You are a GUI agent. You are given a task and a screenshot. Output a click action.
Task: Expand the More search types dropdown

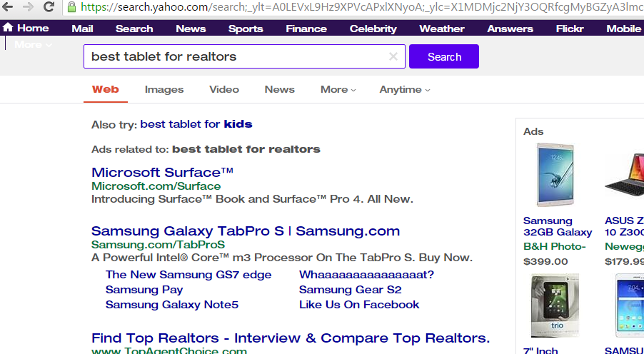point(338,89)
